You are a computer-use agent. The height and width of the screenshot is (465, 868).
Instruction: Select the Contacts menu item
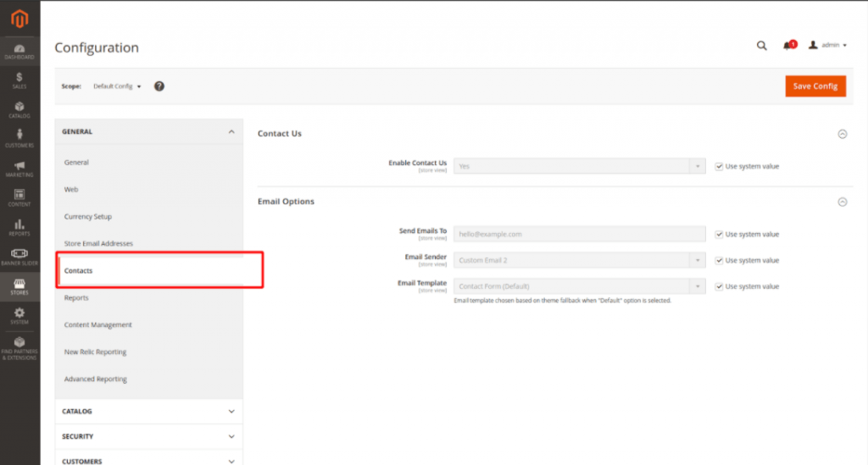[79, 271]
